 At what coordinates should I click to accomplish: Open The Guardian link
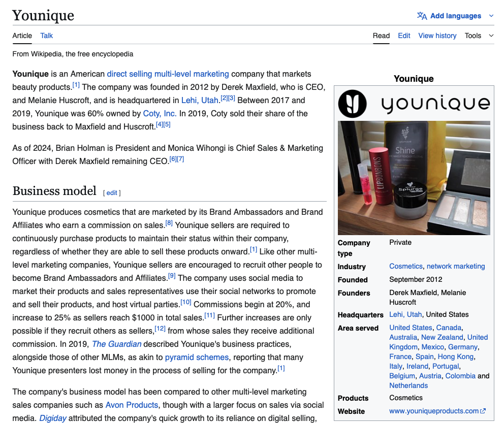[117, 344]
